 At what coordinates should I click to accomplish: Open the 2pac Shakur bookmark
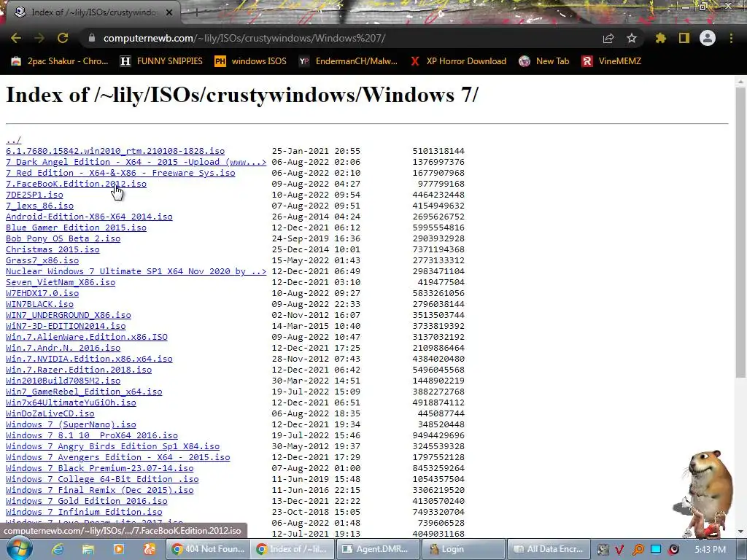point(60,61)
